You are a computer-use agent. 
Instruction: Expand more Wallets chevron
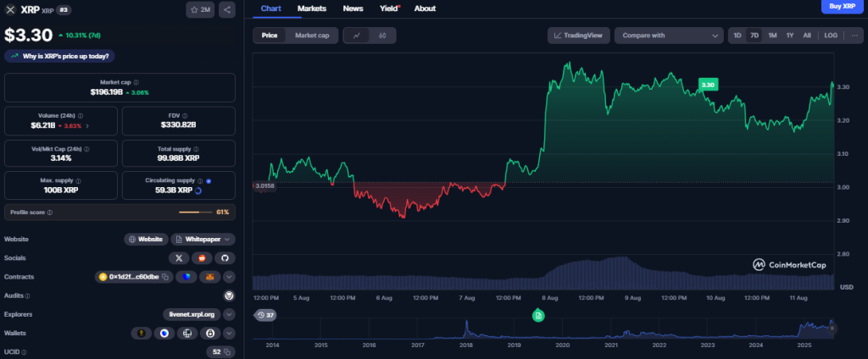pyautogui.click(x=229, y=333)
